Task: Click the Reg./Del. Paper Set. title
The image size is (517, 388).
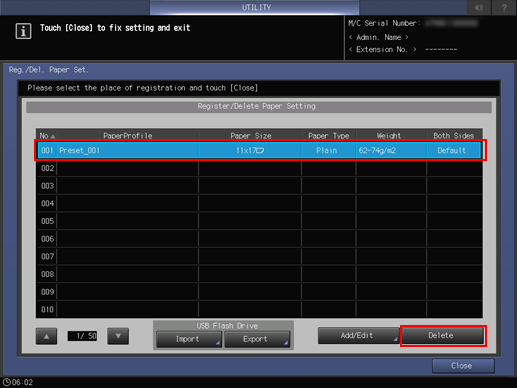Action: tap(49, 70)
